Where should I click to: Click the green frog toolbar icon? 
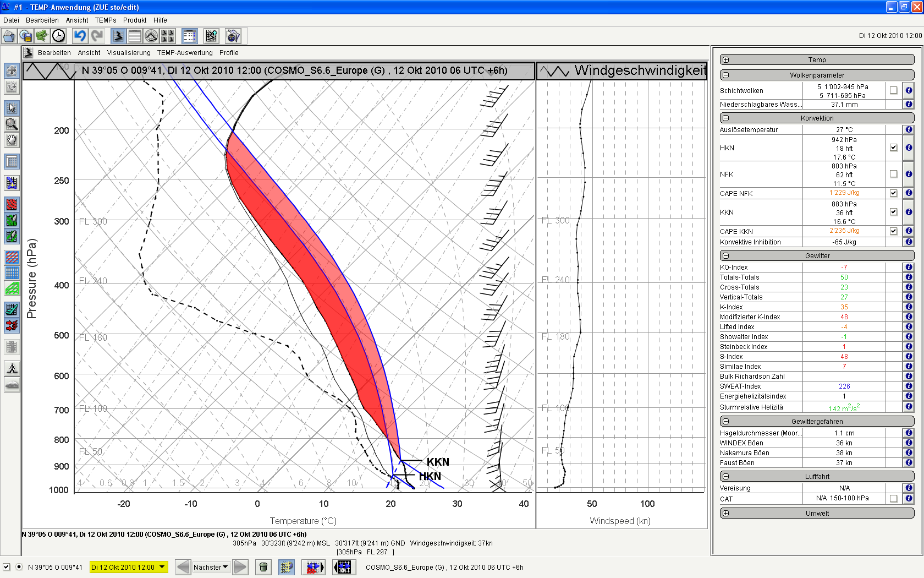click(x=42, y=36)
